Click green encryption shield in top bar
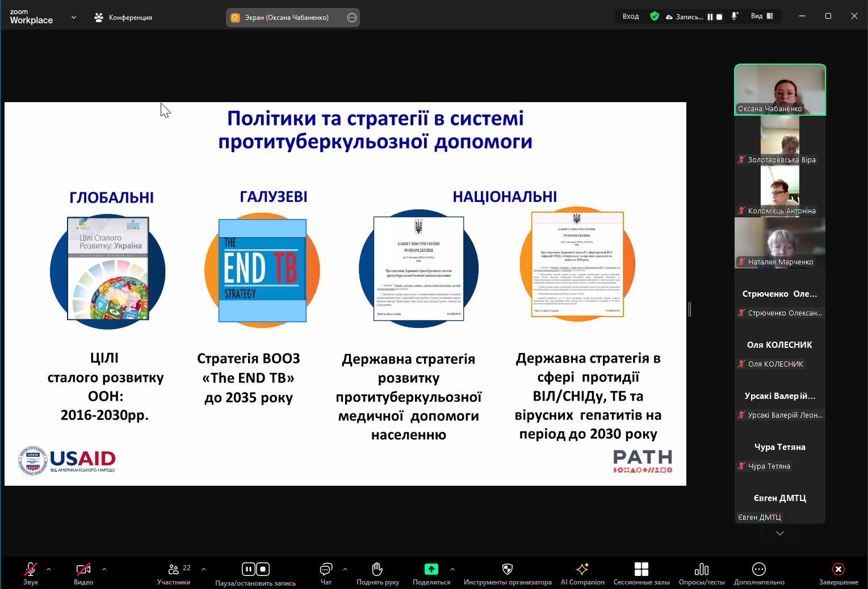The image size is (868, 589). (x=655, y=16)
